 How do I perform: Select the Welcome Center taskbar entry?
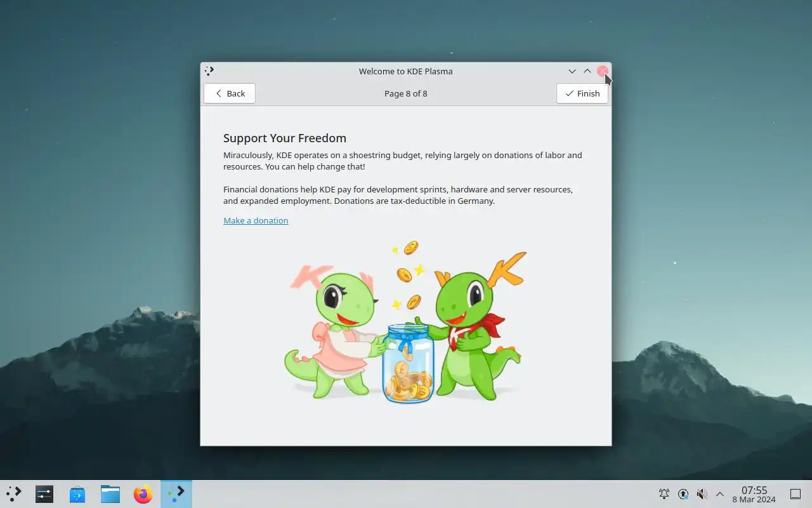click(176, 493)
